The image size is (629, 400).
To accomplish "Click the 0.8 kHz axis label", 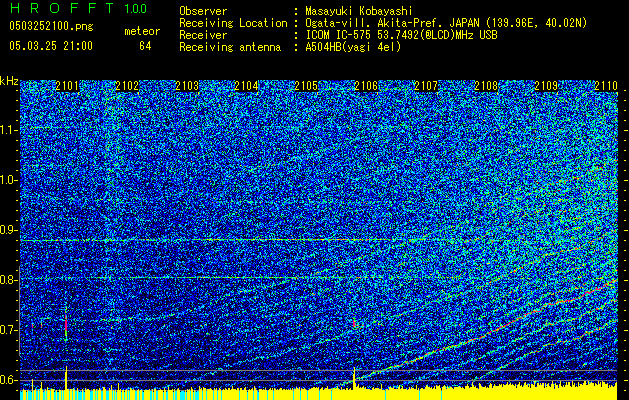I will pos(9,280).
